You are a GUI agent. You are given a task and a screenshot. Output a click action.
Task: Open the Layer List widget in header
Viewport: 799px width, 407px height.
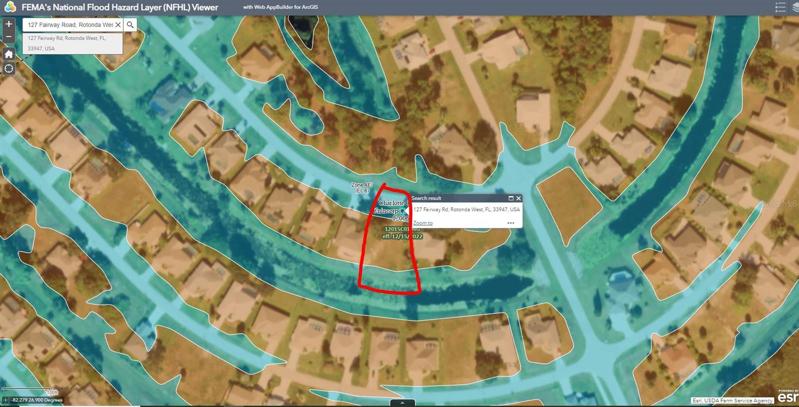tap(796, 7)
